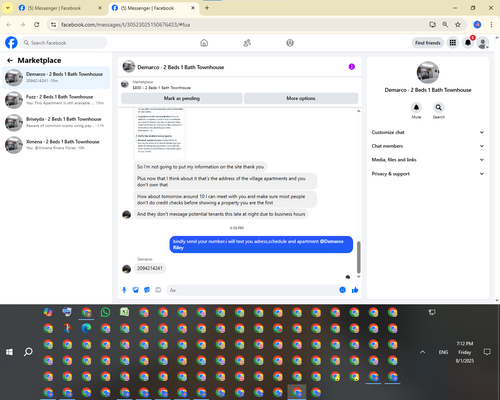The width and height of the screenshot is (500, 400).
Task: Open Copilot from the taskbar
Action: pos(48,312)
